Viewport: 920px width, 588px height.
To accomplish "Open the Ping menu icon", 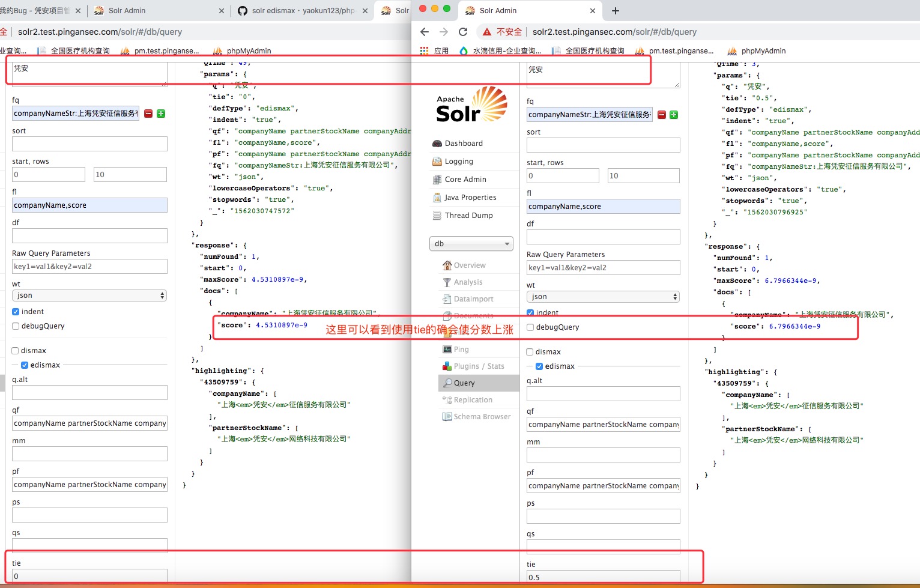I will point(447,350).
